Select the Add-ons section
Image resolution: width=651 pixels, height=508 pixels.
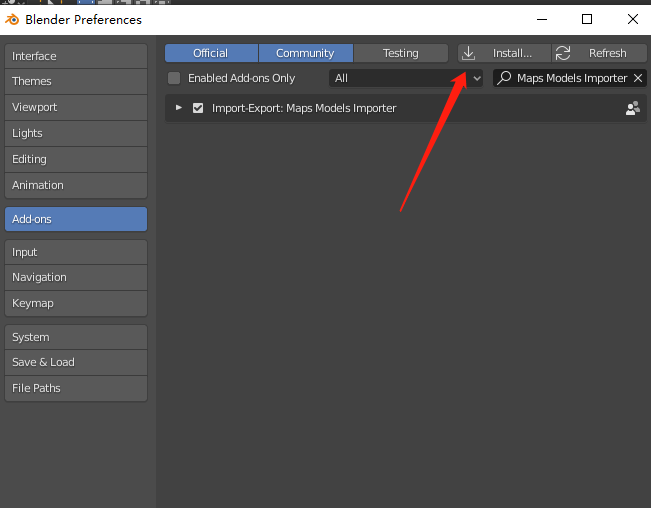(x=76, y=219)
